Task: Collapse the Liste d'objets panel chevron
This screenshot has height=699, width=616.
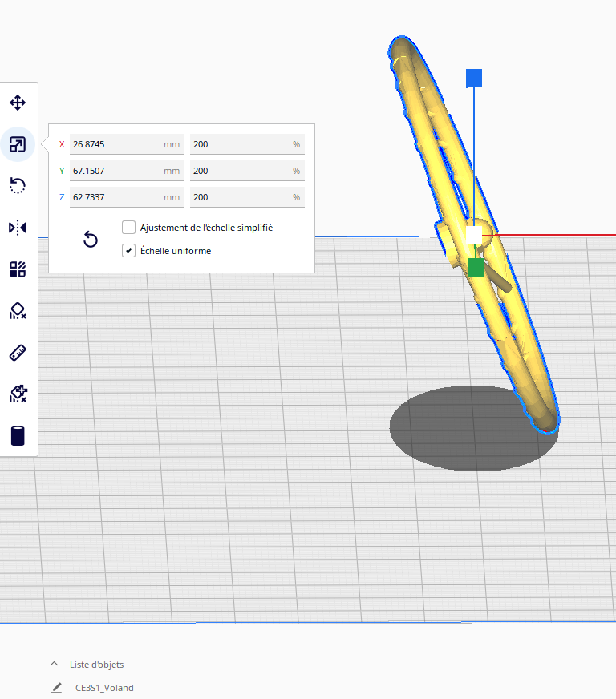Action: click(x=54, y=664)
